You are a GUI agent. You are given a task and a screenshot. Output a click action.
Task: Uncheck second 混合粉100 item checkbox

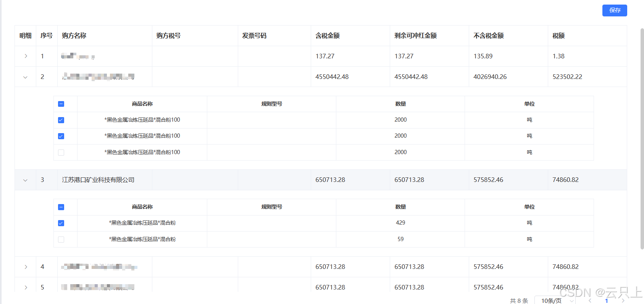pos(61,136)
